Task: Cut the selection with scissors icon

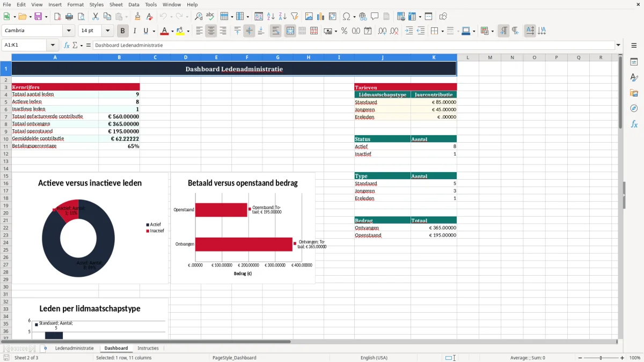Action: (96, 17)
